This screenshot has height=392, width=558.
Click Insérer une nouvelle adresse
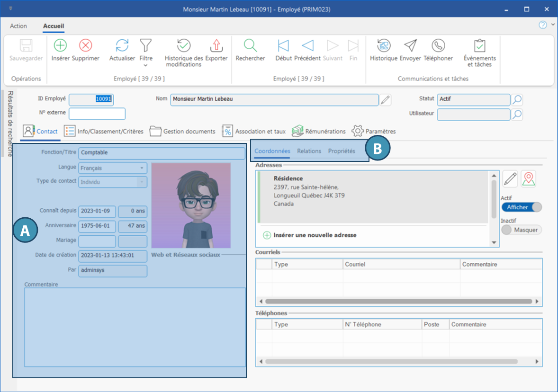[x=315, y=235]
